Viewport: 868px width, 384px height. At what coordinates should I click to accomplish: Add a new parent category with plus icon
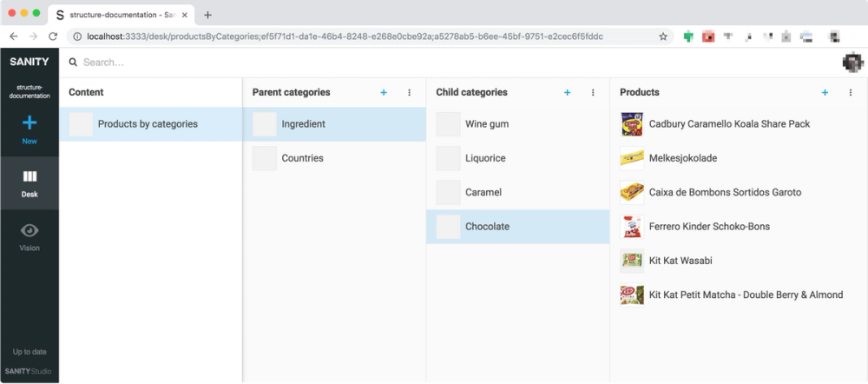pyautogui.click(x=384, y=93)
